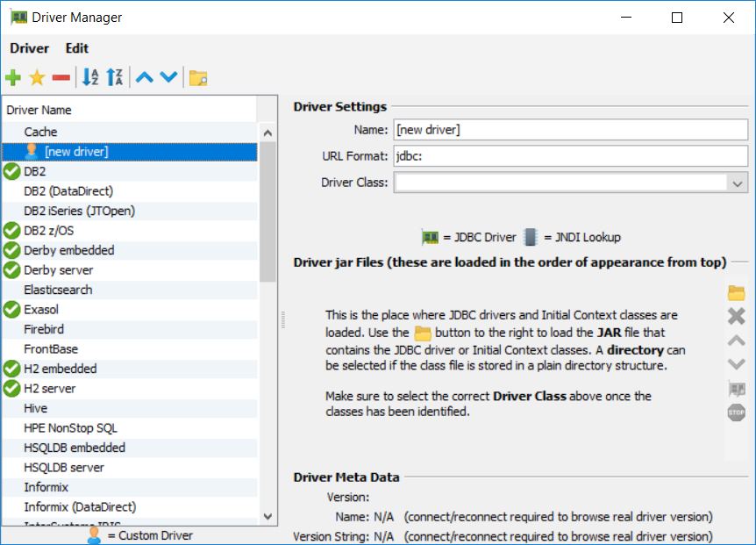
Task: Open the Driver menu
Action: pyautogui.click(x=30, y=48)
